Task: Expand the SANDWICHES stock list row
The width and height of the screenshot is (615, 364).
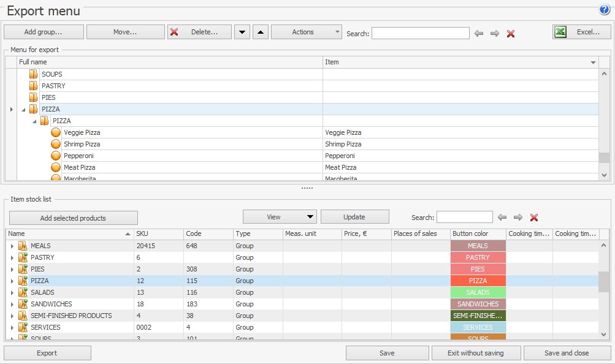Action: [x=12, y=305]
